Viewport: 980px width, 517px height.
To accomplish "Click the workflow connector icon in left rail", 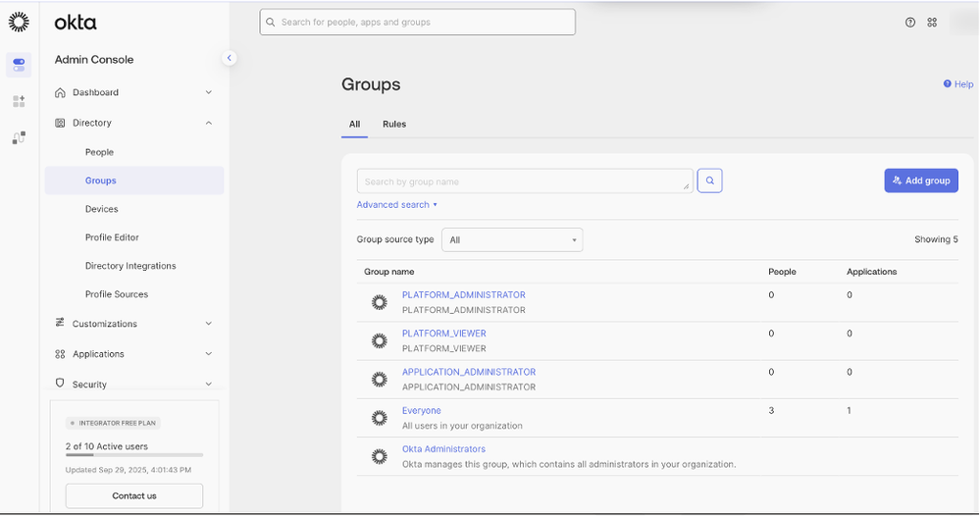I will (x=19, y=137).
